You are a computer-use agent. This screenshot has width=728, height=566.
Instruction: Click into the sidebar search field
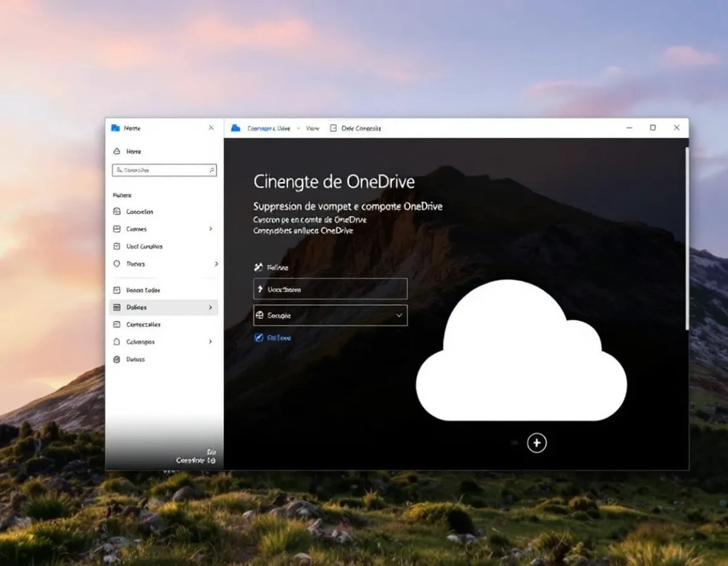[164, 170]
